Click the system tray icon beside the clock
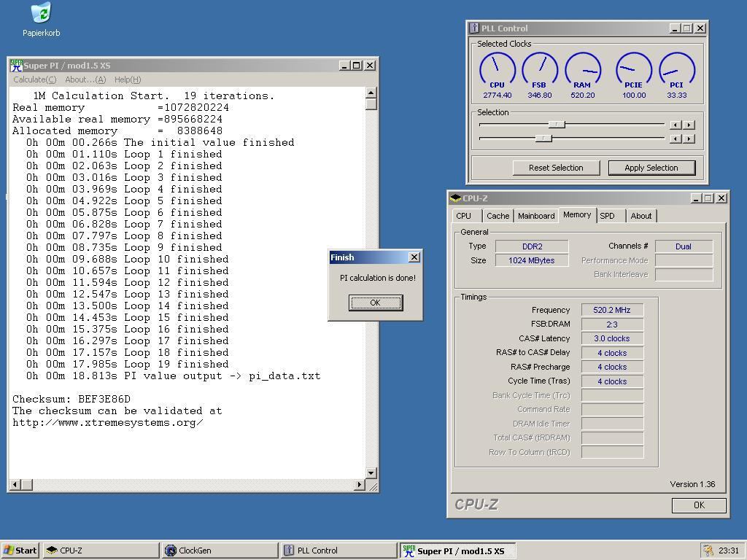This screenshot has height=560, width=747. click(708, 551)
